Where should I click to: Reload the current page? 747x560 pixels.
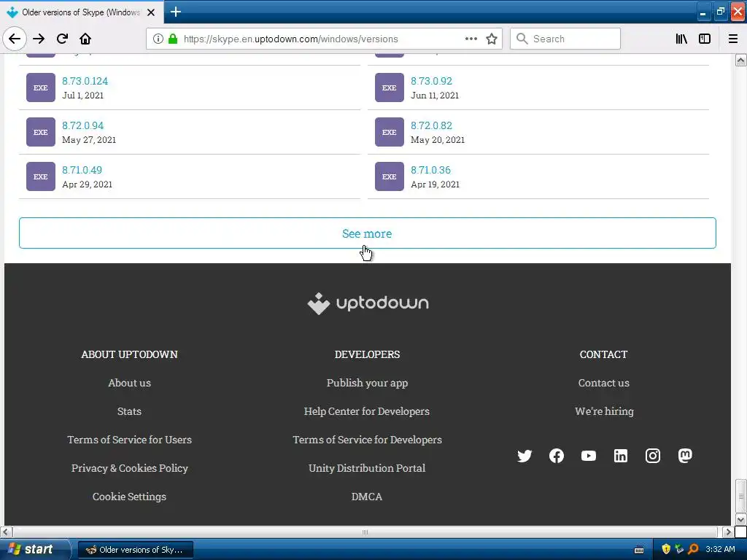(x=62, y=39)
